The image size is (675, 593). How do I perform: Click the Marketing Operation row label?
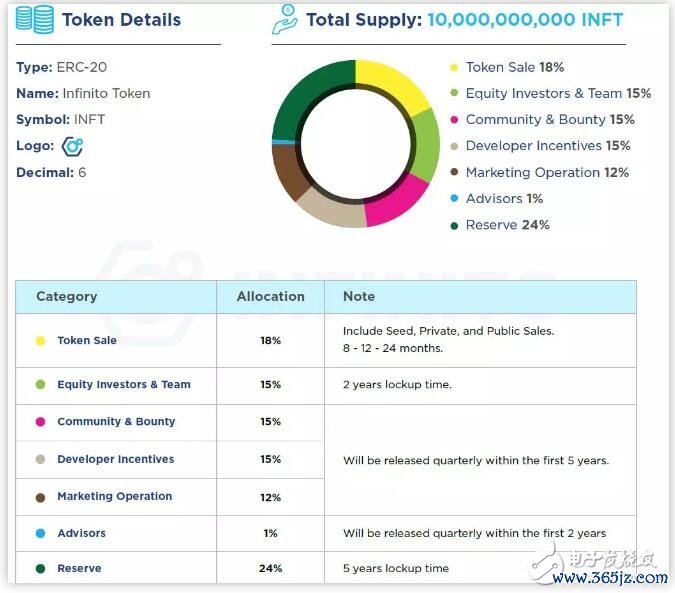pyautogui.click(x=115, y=496)
